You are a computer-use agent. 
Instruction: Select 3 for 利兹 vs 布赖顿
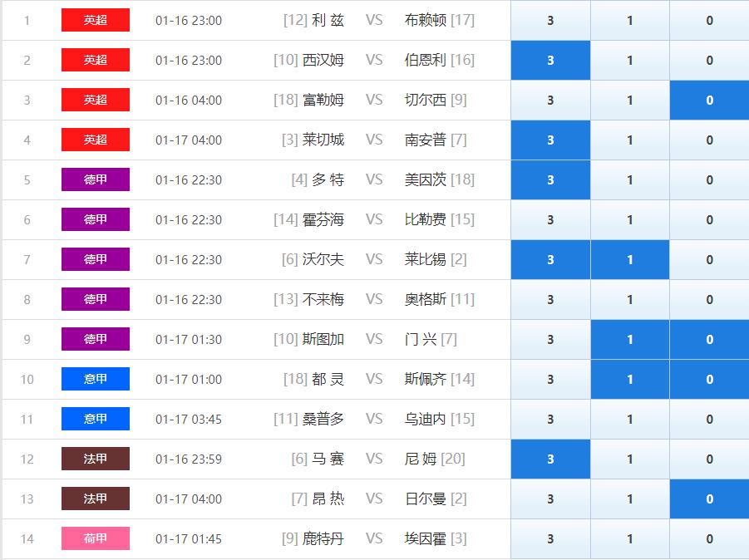[550, 20]
